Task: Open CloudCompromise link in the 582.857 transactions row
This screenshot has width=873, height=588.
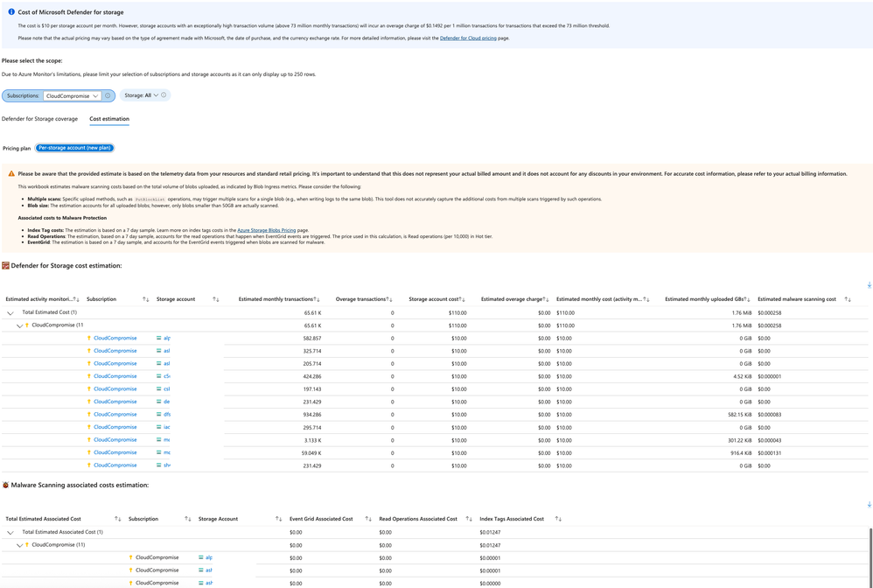Action: pos(115,338)
